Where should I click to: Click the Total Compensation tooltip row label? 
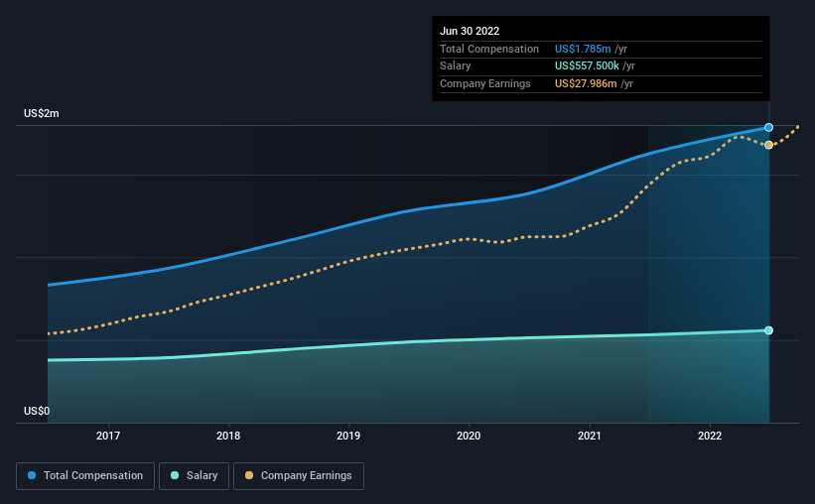click(x=489, y=49)
